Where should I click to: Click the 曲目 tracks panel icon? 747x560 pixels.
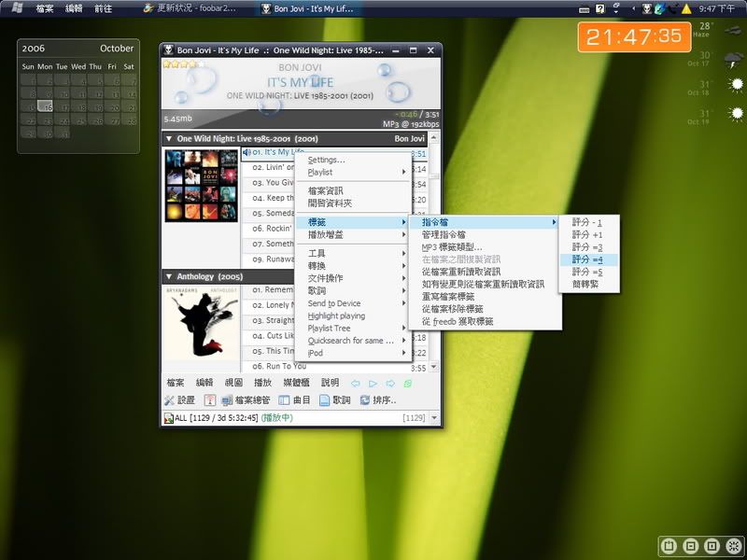(284, 400)
